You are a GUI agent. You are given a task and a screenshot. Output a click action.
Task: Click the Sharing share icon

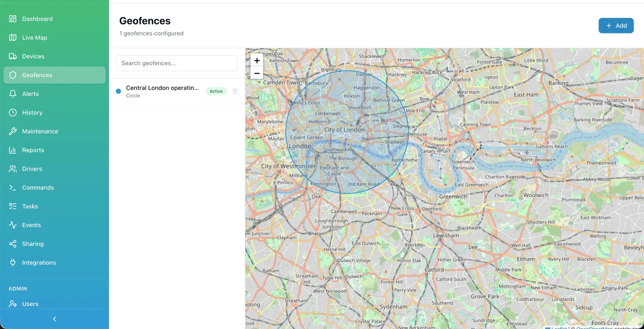click(x=13, y=244)
